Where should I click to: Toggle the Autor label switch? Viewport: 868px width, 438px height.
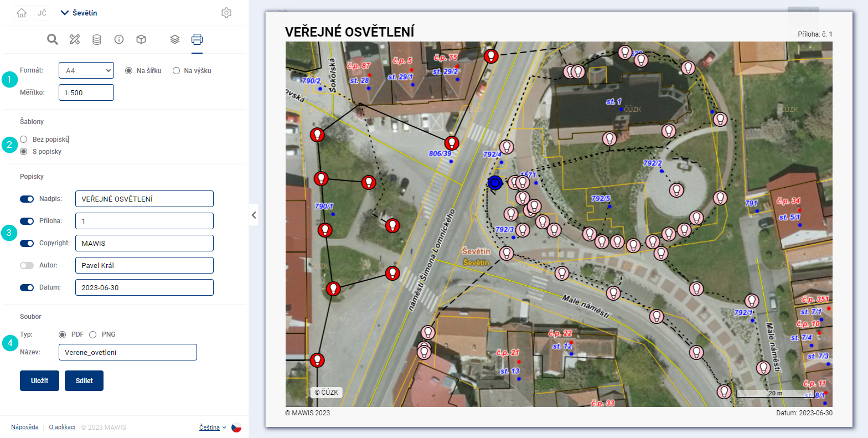pos(27,265)
